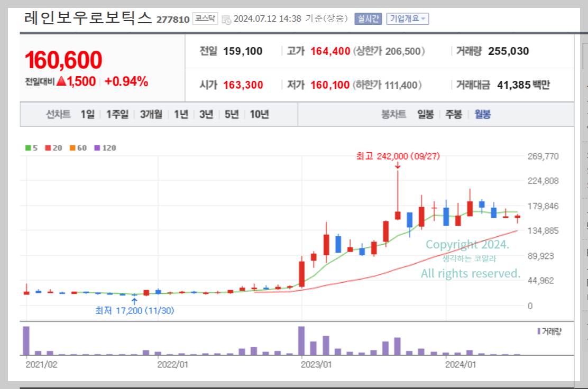Image resolution: width=588 pixels, height=389 pixels.
Task: Select the 3년 line chart tab
Action: (x=206, y=114)
